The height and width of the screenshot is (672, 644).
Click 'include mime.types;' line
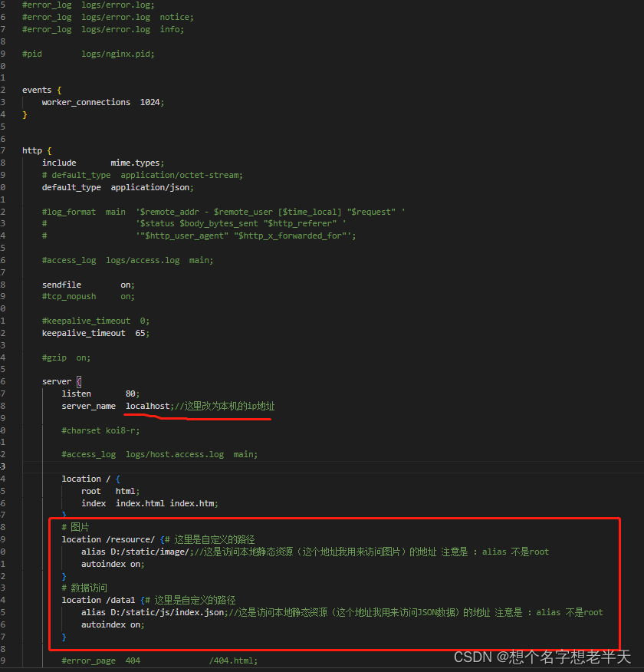point(103,163)
